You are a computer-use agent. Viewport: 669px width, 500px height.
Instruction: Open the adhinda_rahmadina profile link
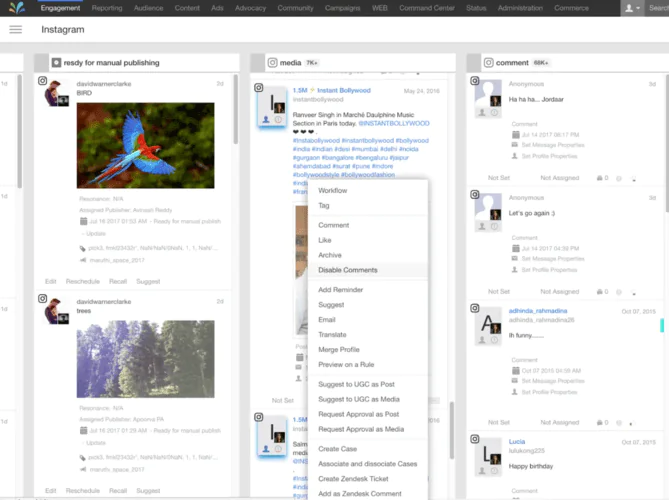click(x=538, y=311)
